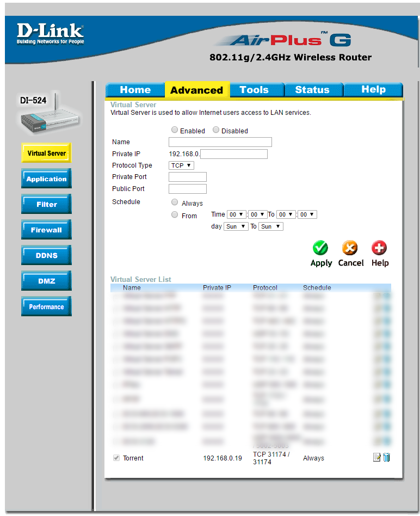Screen dimensions: 420x516
Task: Switch to the Advanced tab
Action: pos(197,90)
